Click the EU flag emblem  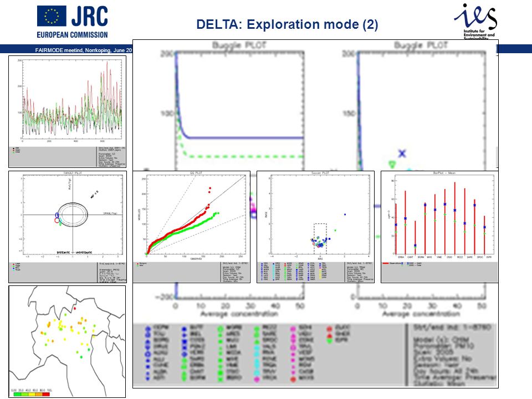click(x=52, y=16)
